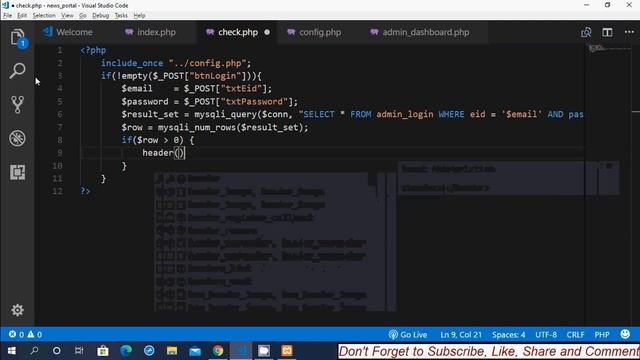Open Microsoft Store from taskbar
This screenshot has width=640, height=360.
pos(103,351)
